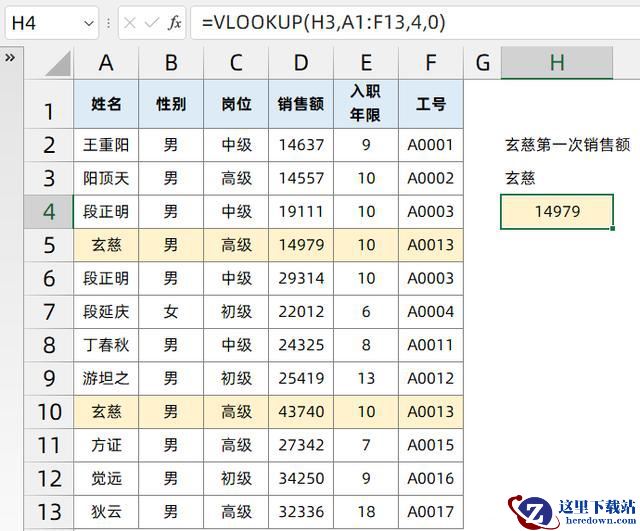Click header cell 工号
Viewport: 640px width, 531px height.
click(x=431, y=104)
